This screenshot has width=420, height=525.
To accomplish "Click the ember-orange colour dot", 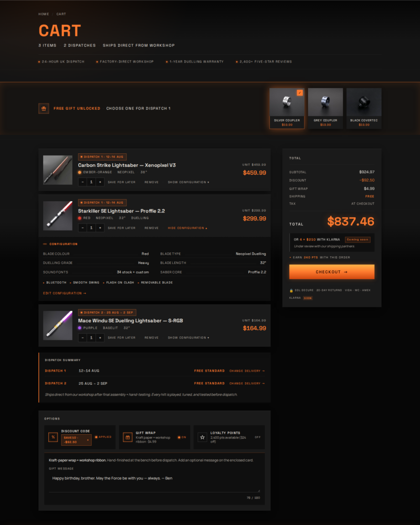I will coord(80,172).
